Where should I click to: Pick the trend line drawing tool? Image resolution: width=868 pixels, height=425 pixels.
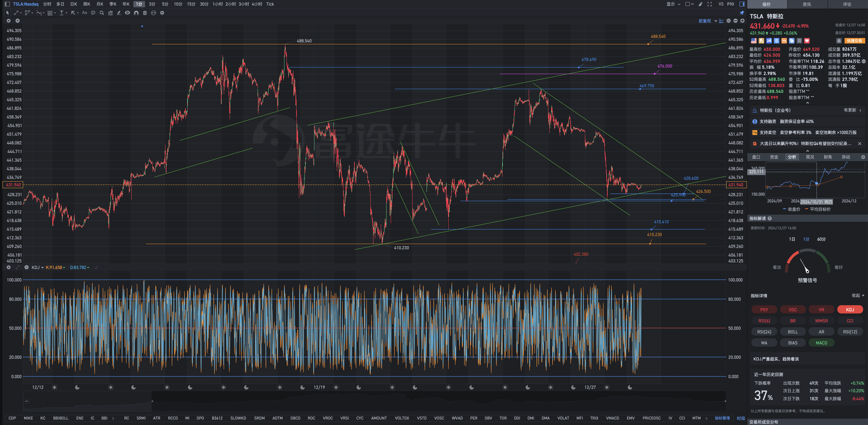click(x=16, y=13)
